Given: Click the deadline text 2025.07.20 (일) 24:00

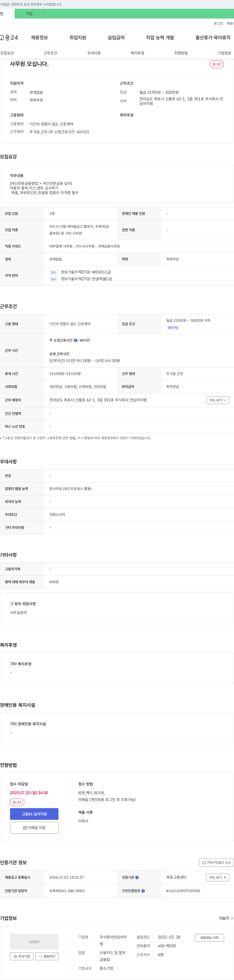Looking at the screenshot, I should pos(29,793).
